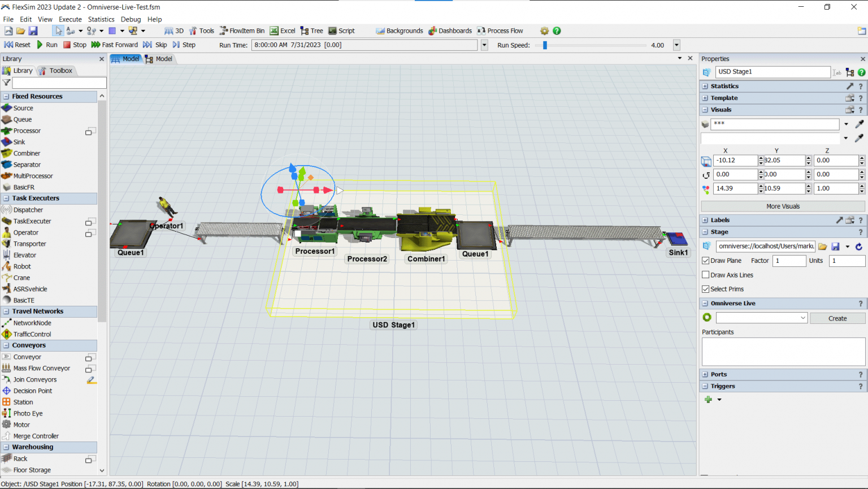Image resolution: width=868 pixels, height=489 pixels.
Task: Open the Omniverse Live session dropdown
Action: (x=762, y=318)
